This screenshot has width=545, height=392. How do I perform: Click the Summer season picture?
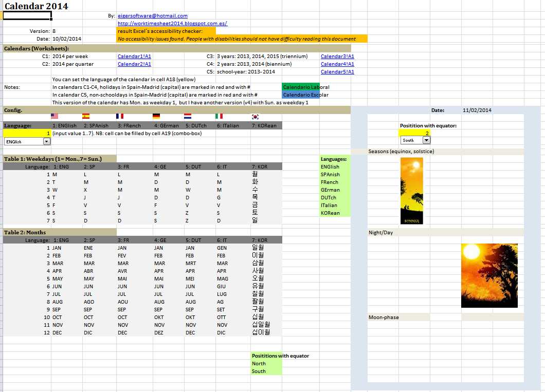click(x=412, y=191)
